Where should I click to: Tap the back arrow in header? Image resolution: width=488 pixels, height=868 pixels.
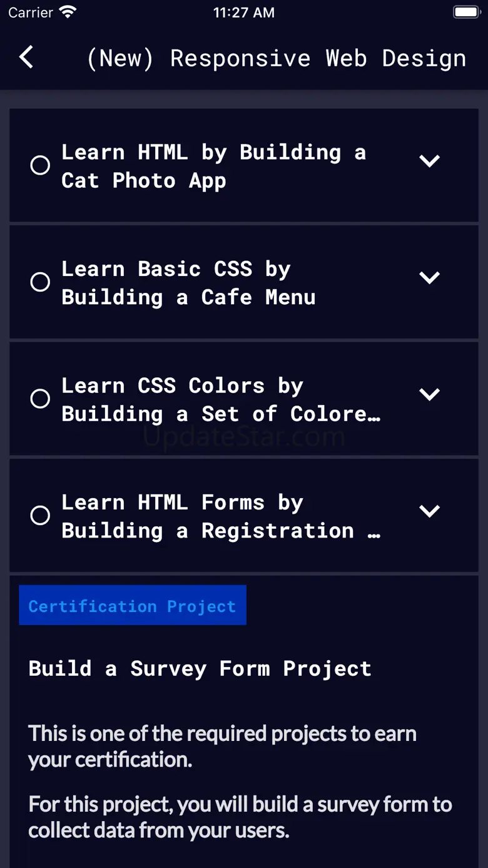point(26,58)
